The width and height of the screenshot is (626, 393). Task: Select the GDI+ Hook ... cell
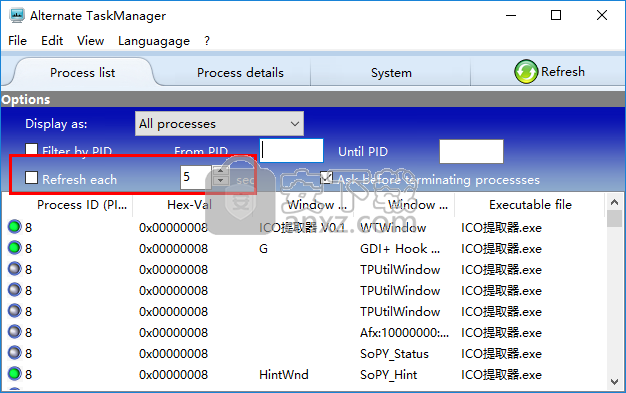400,249
